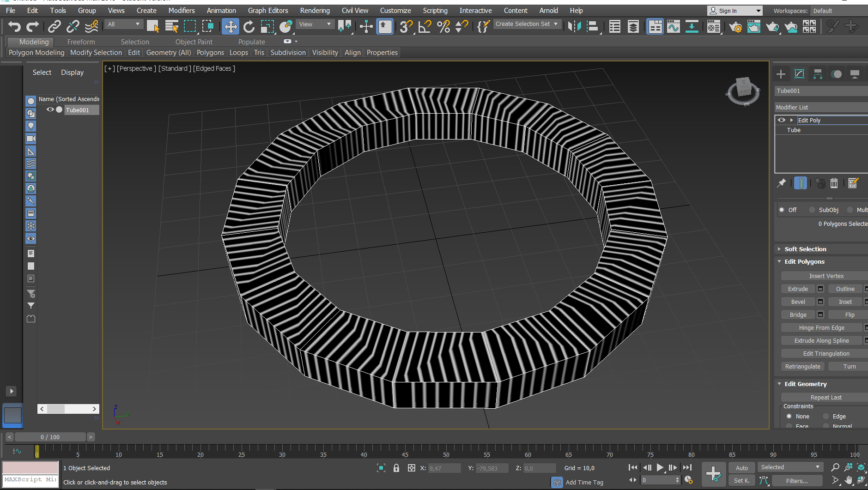Screen dimensions: 868x490
Task: Click the Bevel button
Action: pyautogui.click(x=798, y=302)
